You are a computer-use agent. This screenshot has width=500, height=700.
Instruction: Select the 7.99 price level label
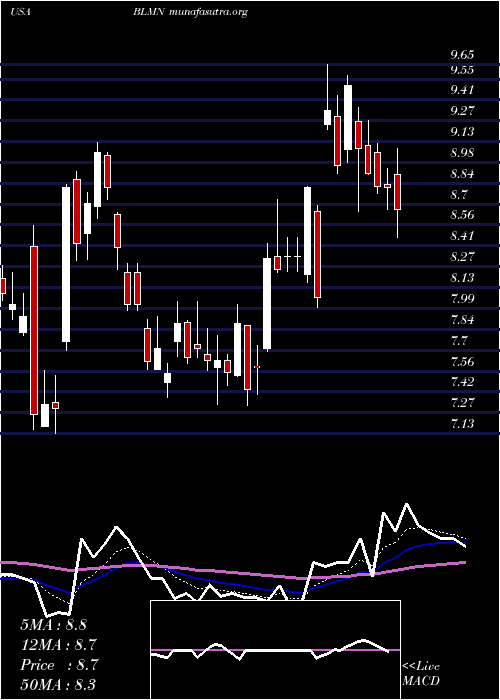[x=462, y=299]
